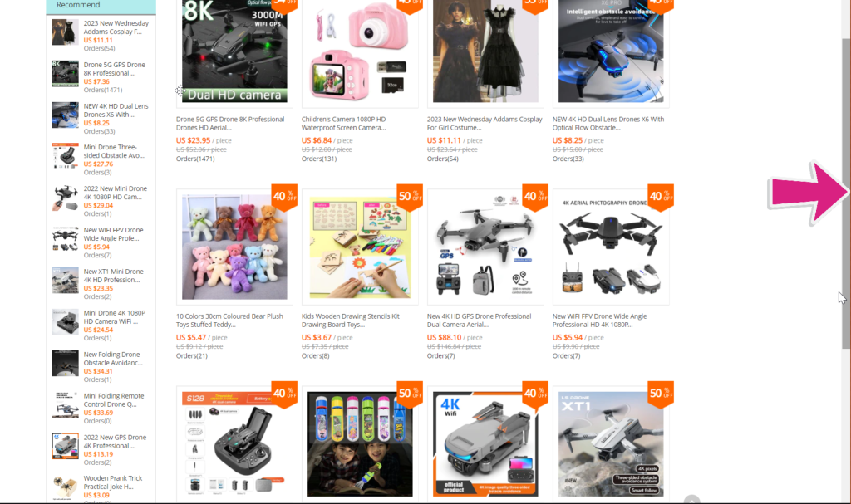This screenshot has height=504, width=851.
Task: Click the 50% off badge on XT1 drone
Action: tap(661, 394)
